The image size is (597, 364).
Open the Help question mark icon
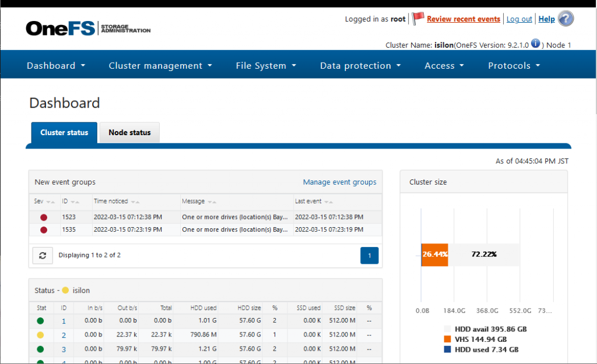566,18
